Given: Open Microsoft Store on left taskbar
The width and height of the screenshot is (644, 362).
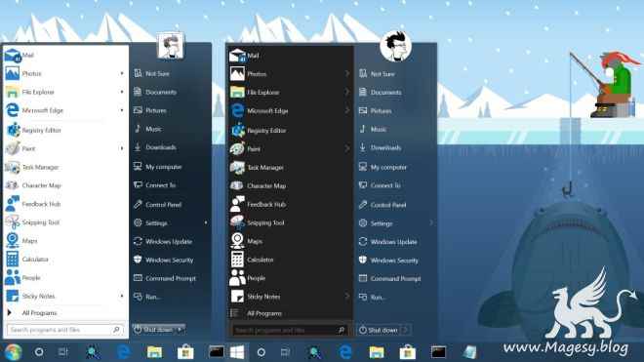Looking at the screenshot, I should [x=185, y=352].
